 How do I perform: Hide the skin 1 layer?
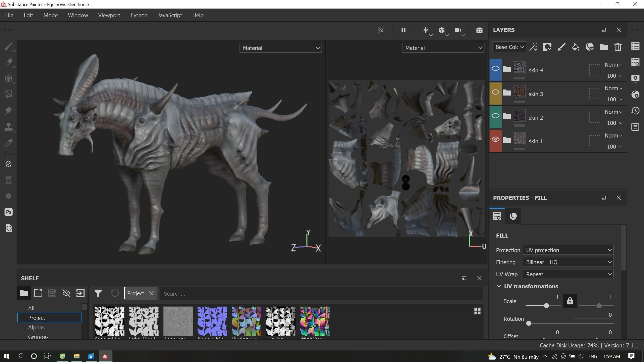495,140
